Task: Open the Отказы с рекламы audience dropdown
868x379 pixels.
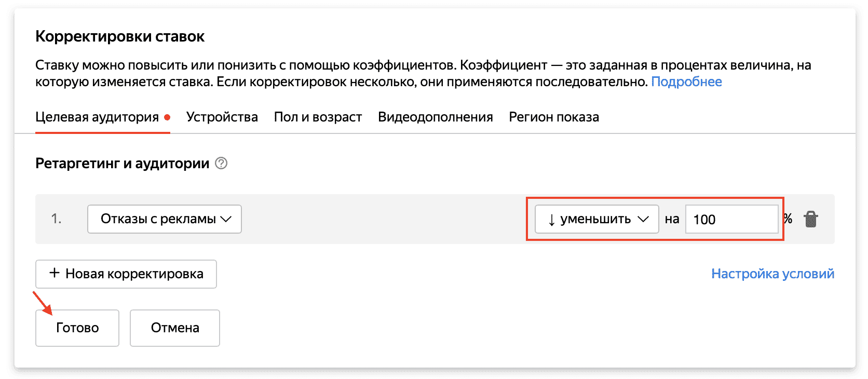Action: click(164, 219)
